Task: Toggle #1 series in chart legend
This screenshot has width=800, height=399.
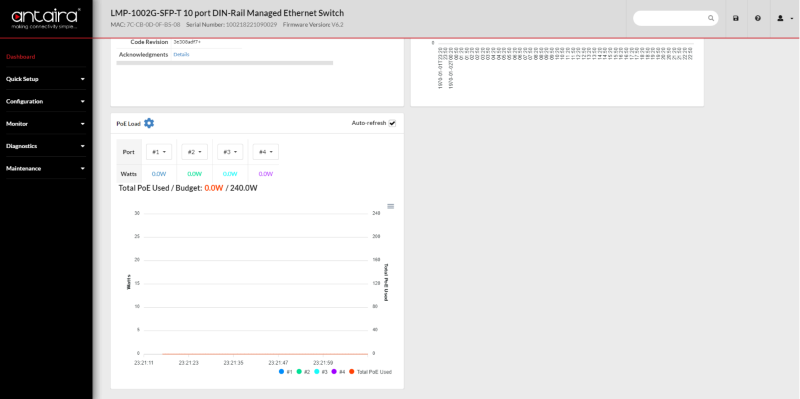Action: [286, 372]
